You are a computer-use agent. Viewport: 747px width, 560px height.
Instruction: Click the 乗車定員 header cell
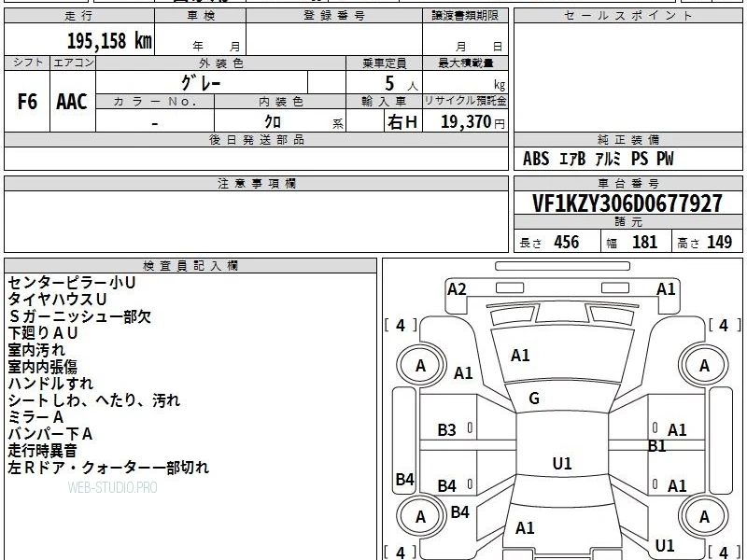pyautogui.click(x=385, y=63)
